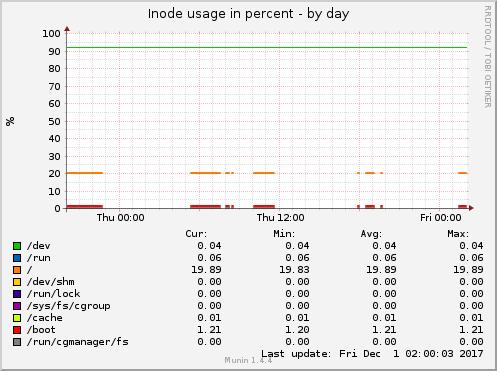497x371 pixels.
Task: Click the 20 y-axis label
Action: (x=54, y=174)
